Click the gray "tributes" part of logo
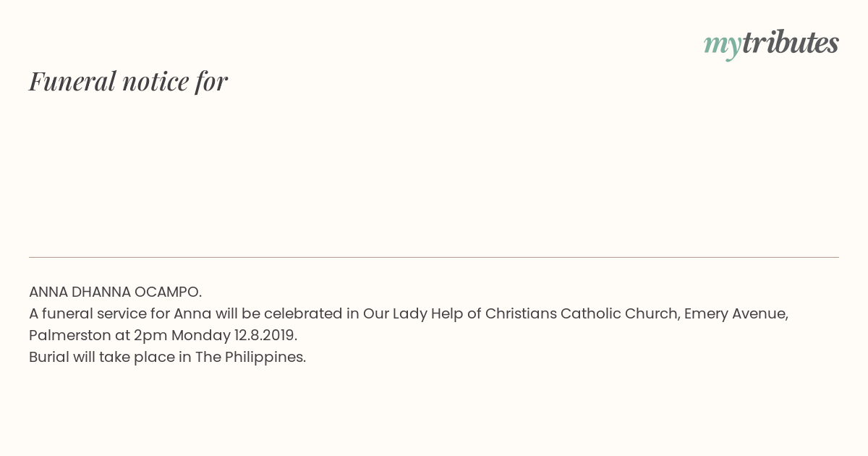 pos(791,42)
